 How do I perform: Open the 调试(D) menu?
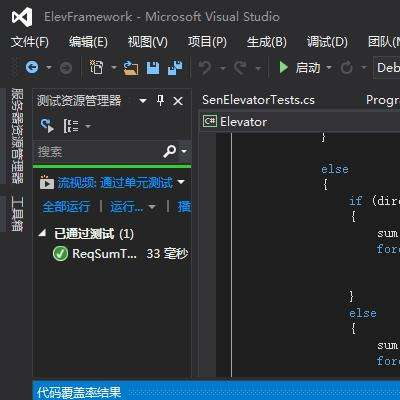[x=327, y=42]
